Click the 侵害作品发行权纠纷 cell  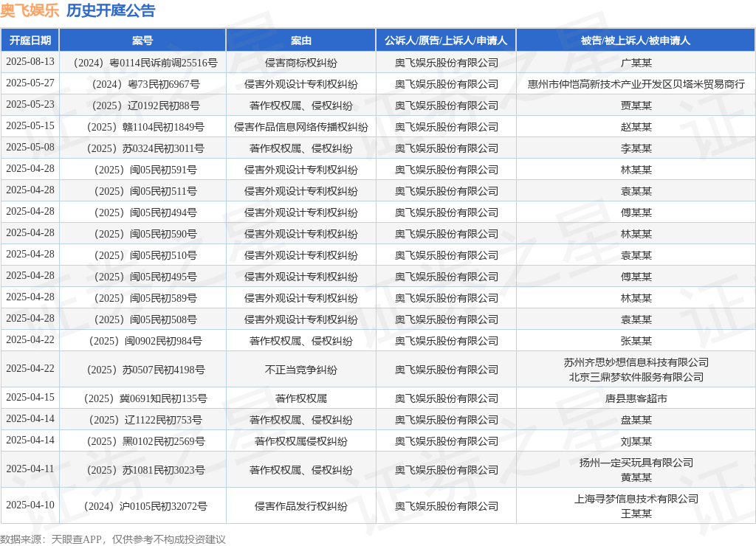coord(301,506)
